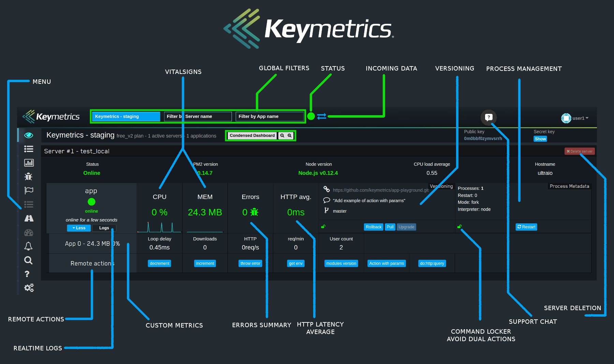Open the support chat bubble icon

[x=489, y=117]
